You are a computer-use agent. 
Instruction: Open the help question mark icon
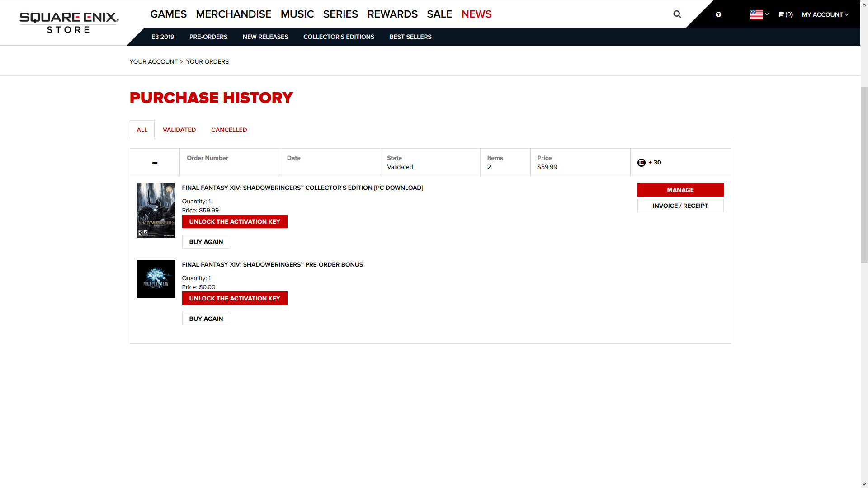click(718, 14)
